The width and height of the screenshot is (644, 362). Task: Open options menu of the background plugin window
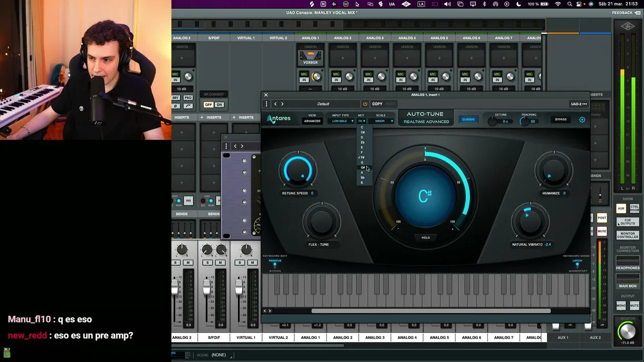pos(226,146)
